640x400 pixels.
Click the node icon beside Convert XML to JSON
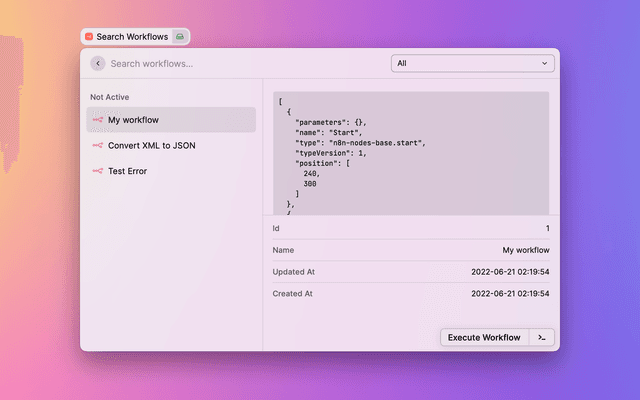pos(97,145)
